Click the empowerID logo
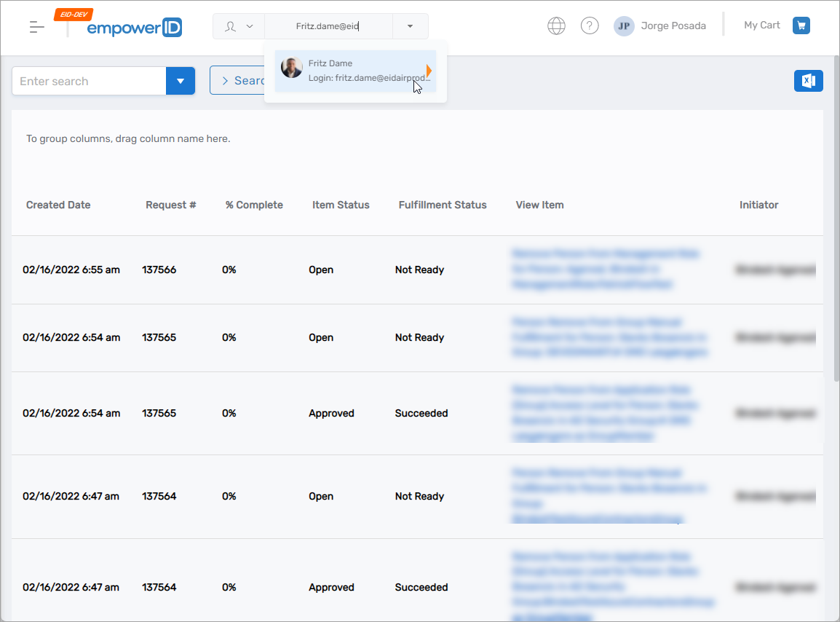 (x=134, y=28)
